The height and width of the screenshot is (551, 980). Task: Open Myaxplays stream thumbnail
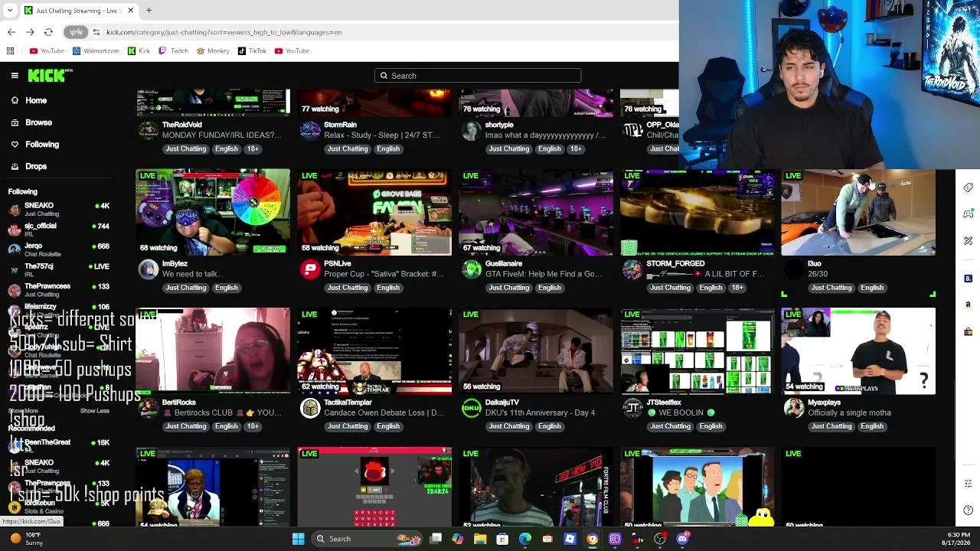tap(858, 351)
